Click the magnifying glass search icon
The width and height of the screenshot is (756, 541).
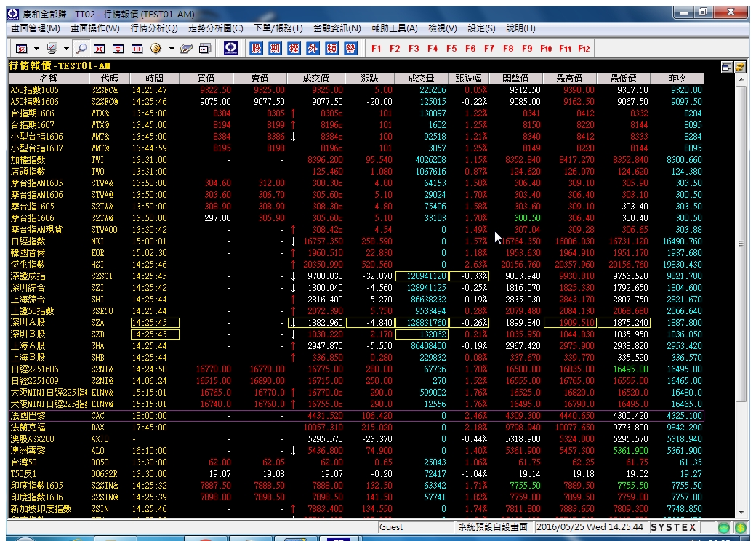[81, 49]
